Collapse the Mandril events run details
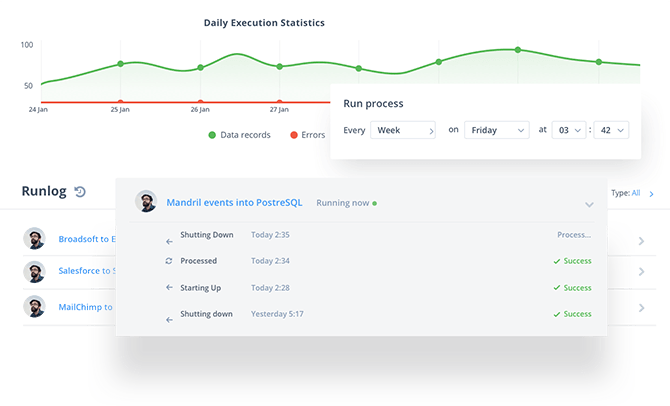 pos(589,204)
